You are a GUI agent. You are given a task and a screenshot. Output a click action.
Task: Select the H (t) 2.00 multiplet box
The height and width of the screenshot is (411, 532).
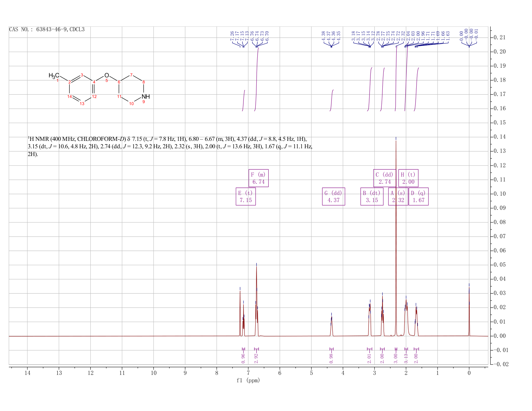coord(408,178)
